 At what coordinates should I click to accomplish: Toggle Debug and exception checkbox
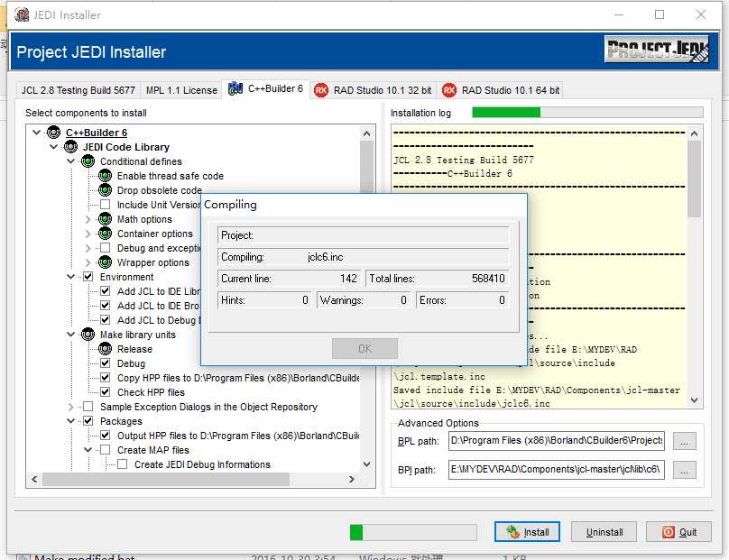(x=106, y=248)
